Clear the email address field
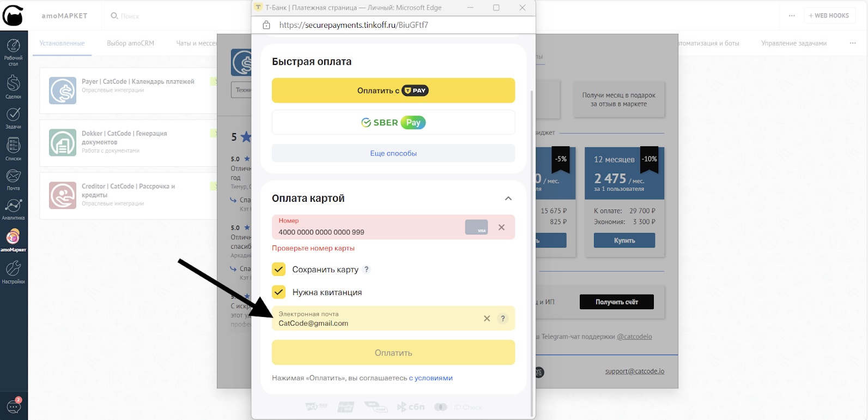 (x=487, y=319)
